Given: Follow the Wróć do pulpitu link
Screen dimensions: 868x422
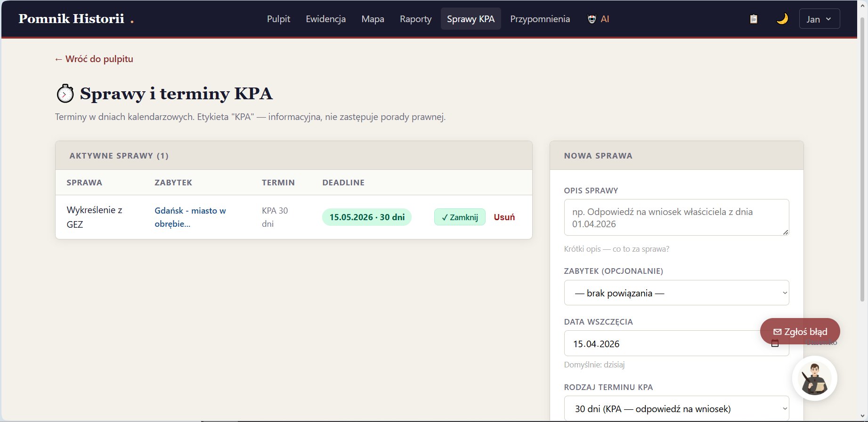Looking at the screenshot, I should [94, 59].
